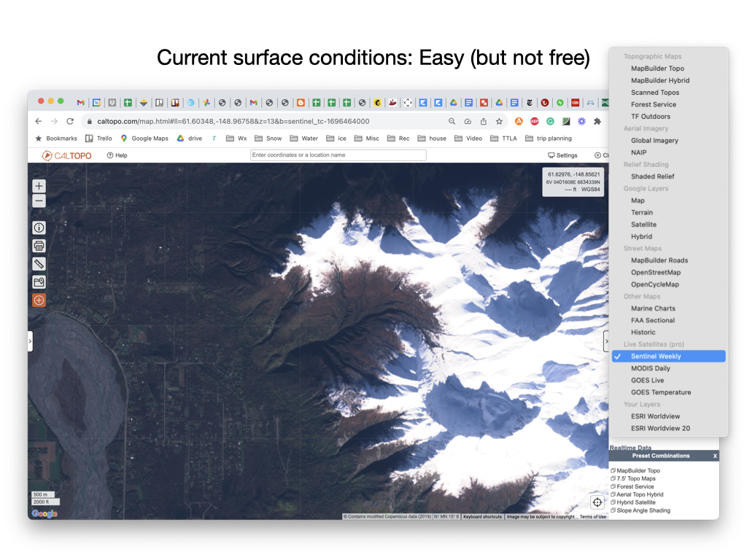
Task: Open CalTopo Settings
Action: click(x=562, y=156)
